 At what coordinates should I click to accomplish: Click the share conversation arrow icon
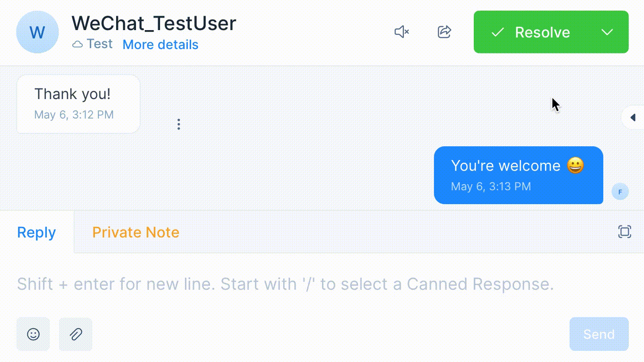pyautogui.click(x=444, y=32)
